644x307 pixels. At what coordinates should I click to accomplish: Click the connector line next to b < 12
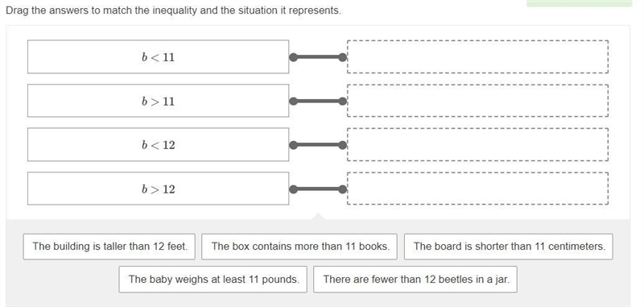click(x=318, y=145)
